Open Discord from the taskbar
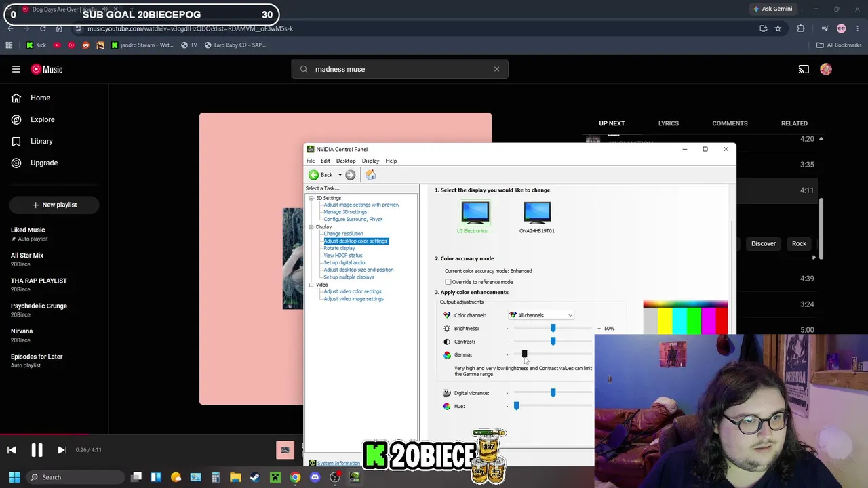868x488 pixels. coord(315,477)
